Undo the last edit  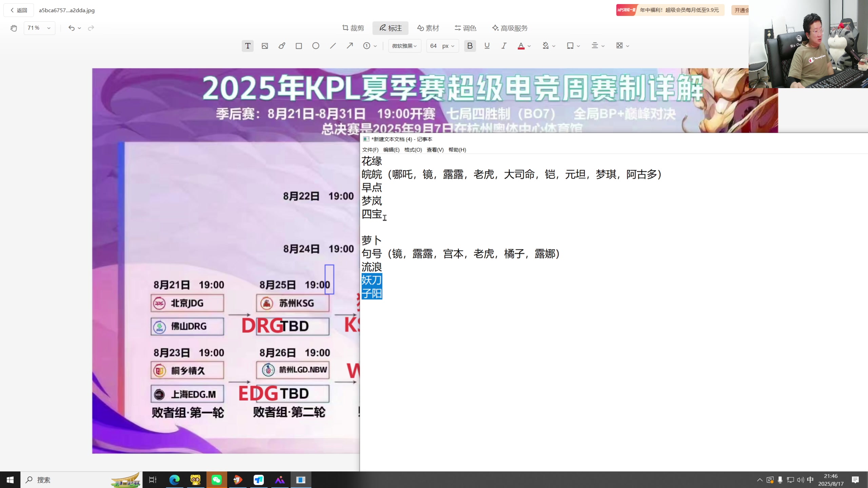pyautogui.click(x=71, y=28)
